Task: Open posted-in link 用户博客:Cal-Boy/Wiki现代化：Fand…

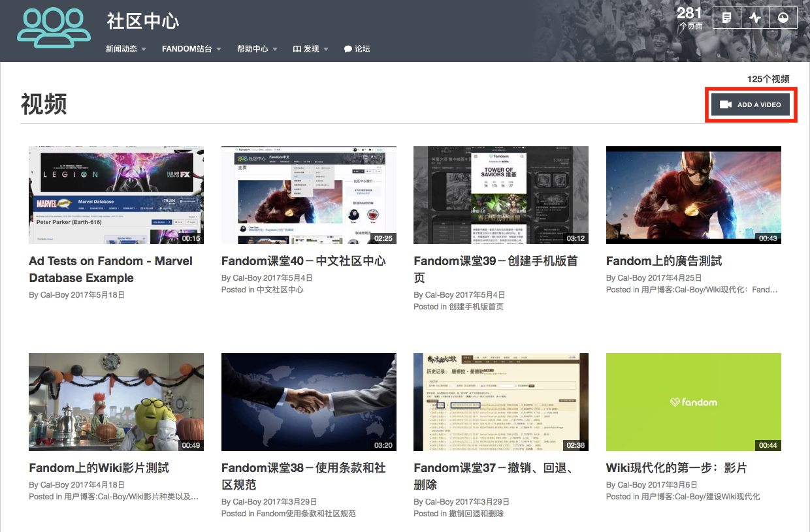Action: pyautogui.click(x=709, y=290)
